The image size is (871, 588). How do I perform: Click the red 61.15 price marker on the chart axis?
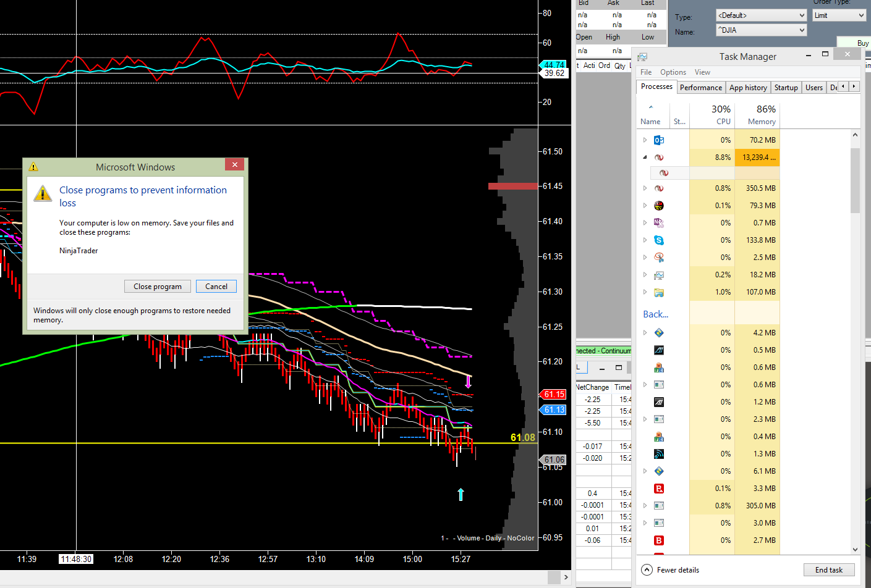(553, 394)
